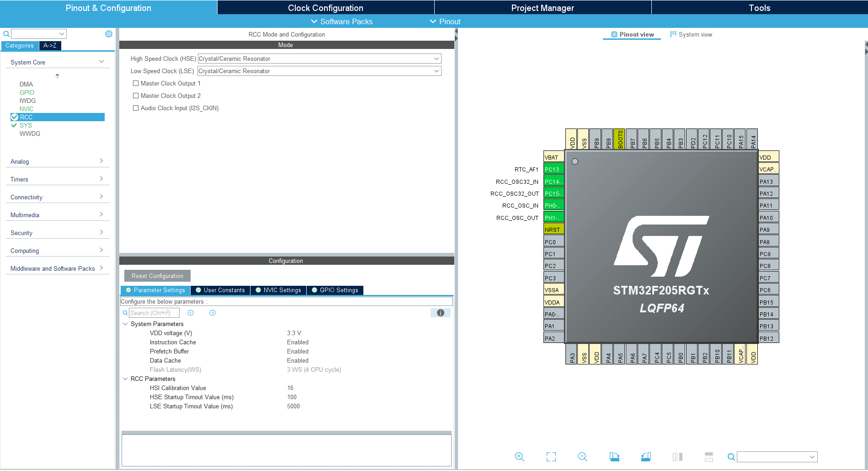The width and height of the screenshot is (868, 471).
Task: Click inside the parameter search field
Action: coord(154,313)
